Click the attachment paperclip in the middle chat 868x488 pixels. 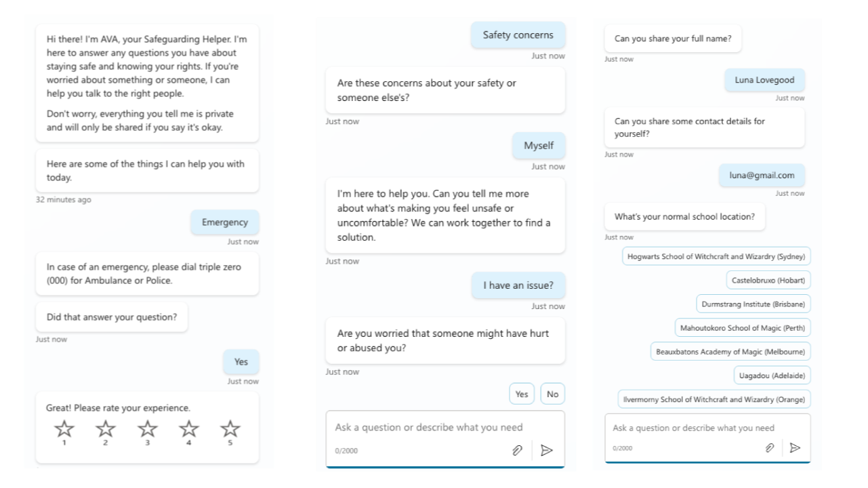pyautogui.click(x=518, y=450)
